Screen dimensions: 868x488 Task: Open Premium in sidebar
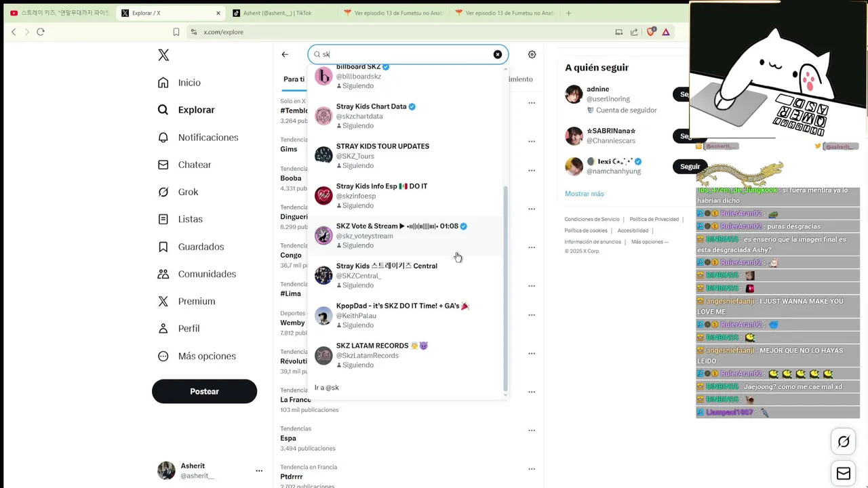click(x=186, y=301)
